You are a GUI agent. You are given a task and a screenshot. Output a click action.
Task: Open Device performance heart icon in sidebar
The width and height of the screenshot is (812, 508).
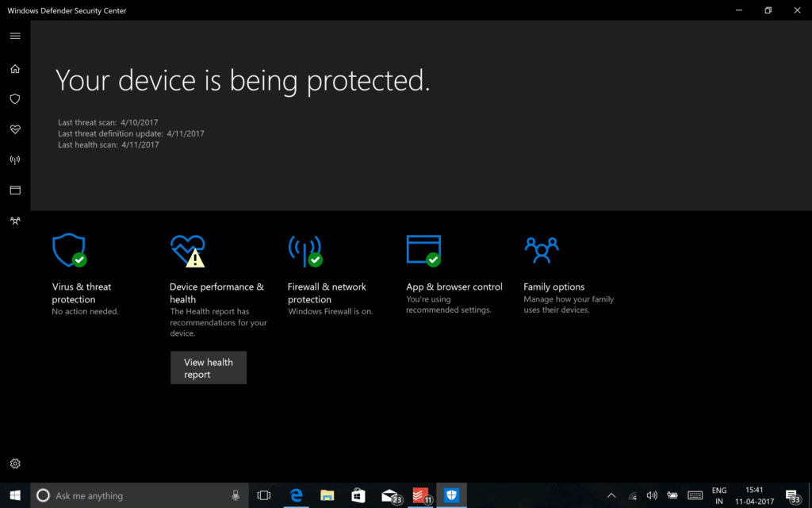tap(15, 129)
